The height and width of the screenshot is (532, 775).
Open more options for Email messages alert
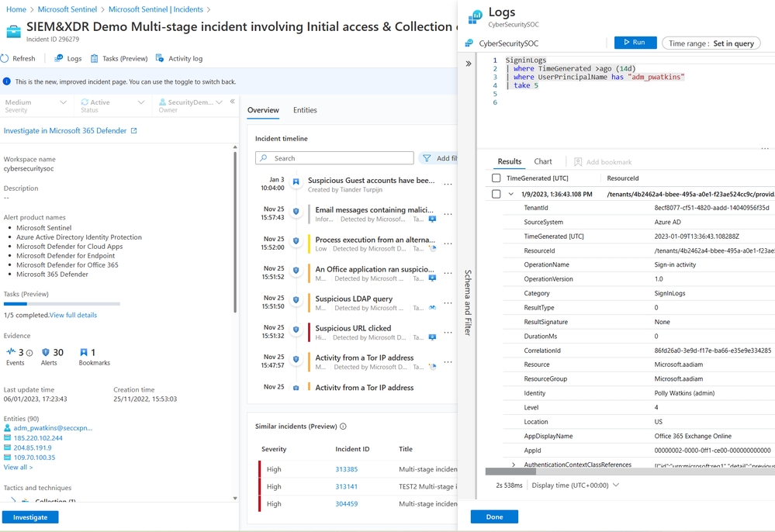(448, 214)
